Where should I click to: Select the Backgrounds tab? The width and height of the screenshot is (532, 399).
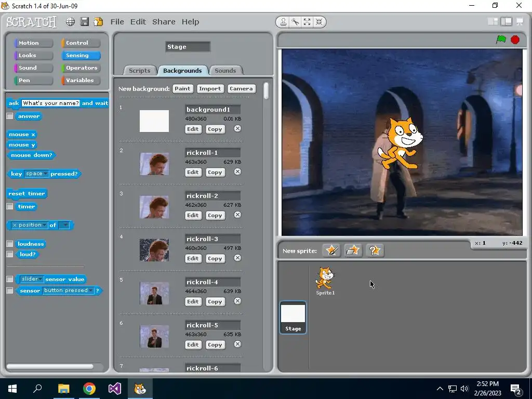(182, 71)
